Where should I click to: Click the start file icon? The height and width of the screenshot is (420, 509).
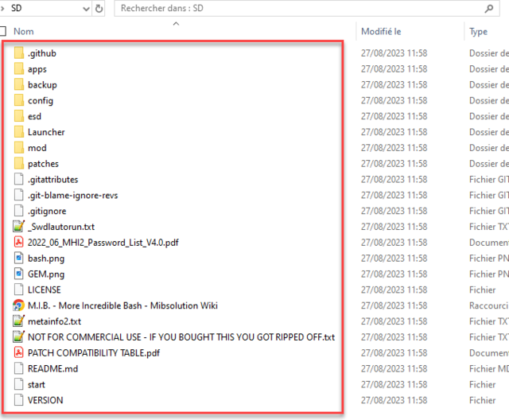(19, 384)
